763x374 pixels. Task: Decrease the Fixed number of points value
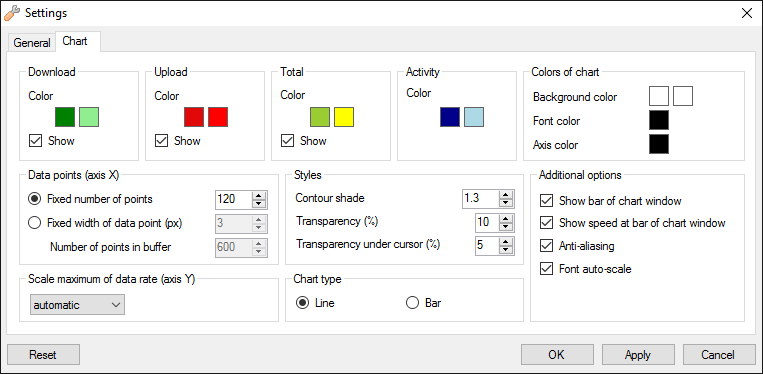pyautogui.click(x=259, y=203)
